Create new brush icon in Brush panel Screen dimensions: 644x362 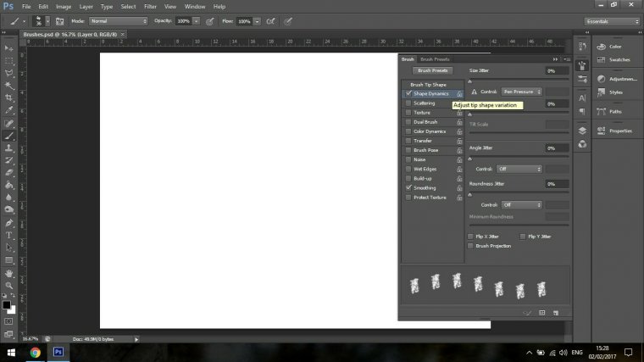(x=556, y=313)
